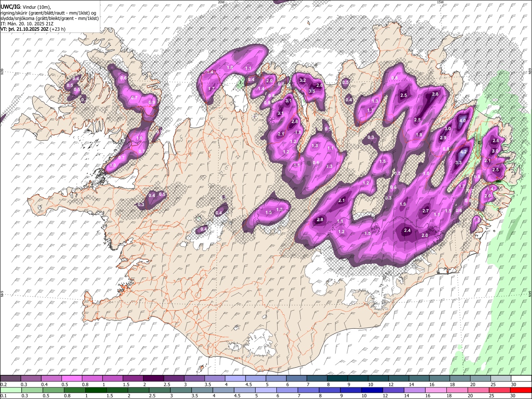Click the 3.5 snowfall value on the map
Image resolution: width=532 pixels, height=399 pixels.
pyautogui.click(x=312, y=91)
